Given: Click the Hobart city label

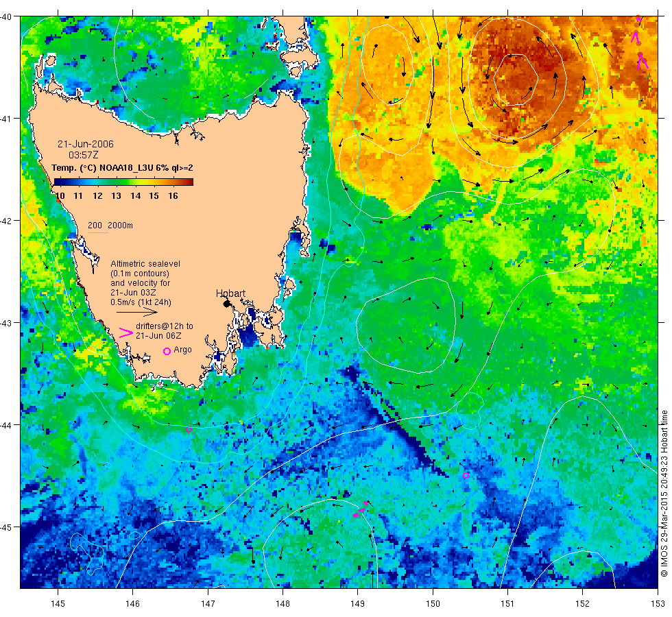Looking at the screenshot, I should 230,293.
